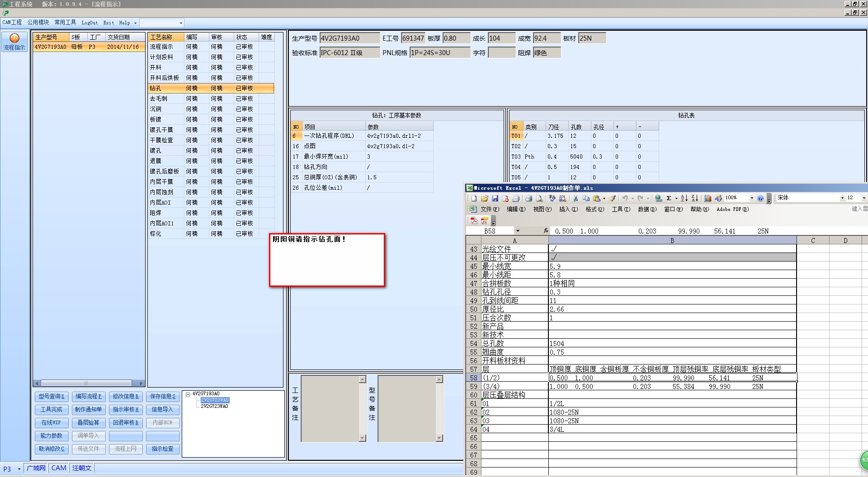Click the first Adobe PDF convert icon
The image size is (868, 477).
(474, 220)
